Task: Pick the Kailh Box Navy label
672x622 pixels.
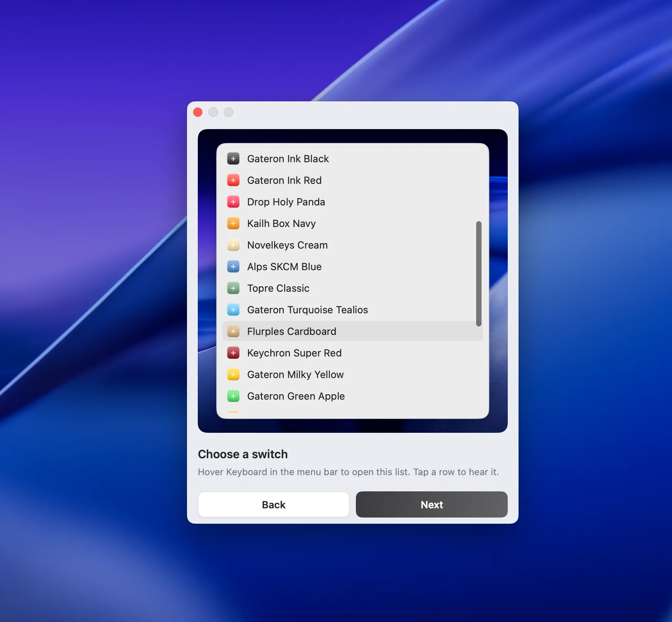Action: coord(281,224)
